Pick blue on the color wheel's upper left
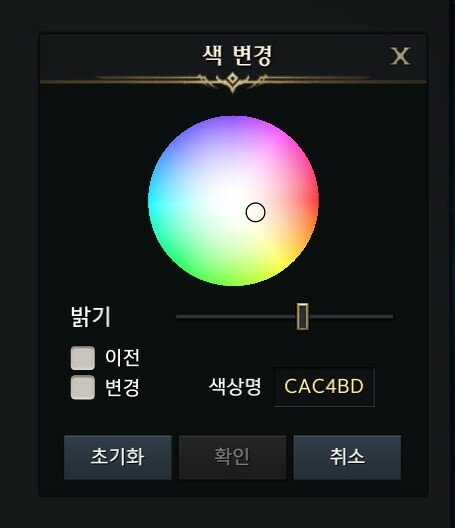Image resolution: width=455 pixels, height=528 pixels. click(178, 148)
